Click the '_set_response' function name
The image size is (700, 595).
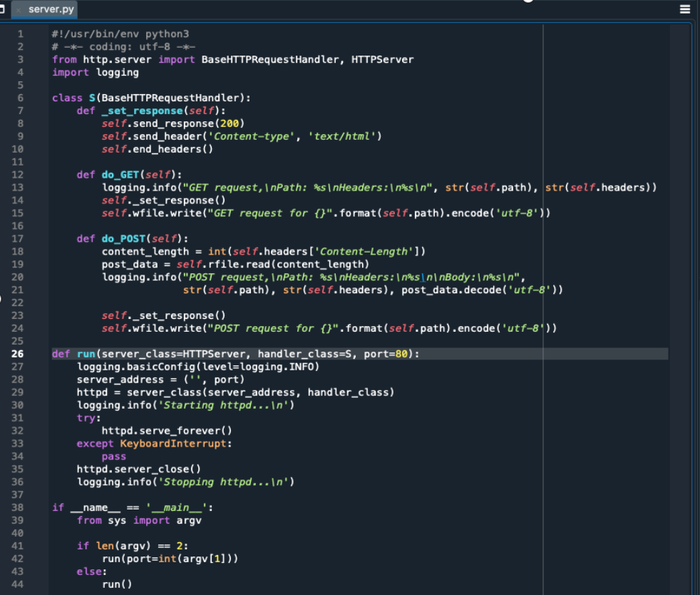(143, 111)
